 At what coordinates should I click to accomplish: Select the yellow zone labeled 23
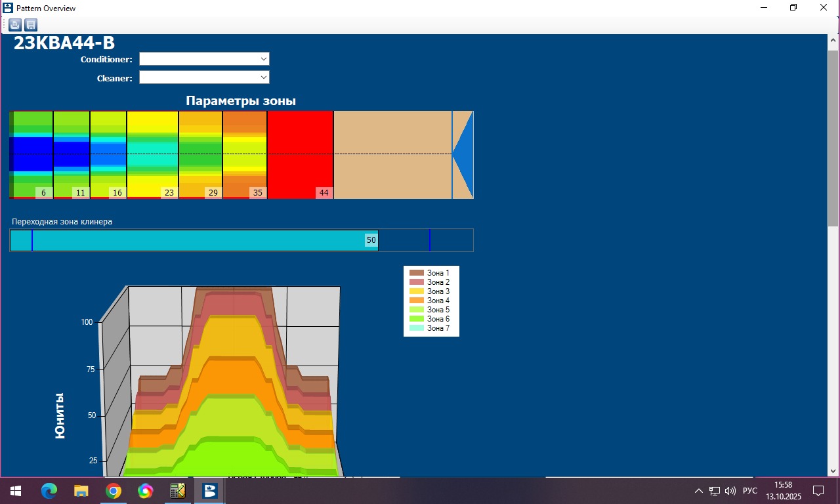point(152,154)
